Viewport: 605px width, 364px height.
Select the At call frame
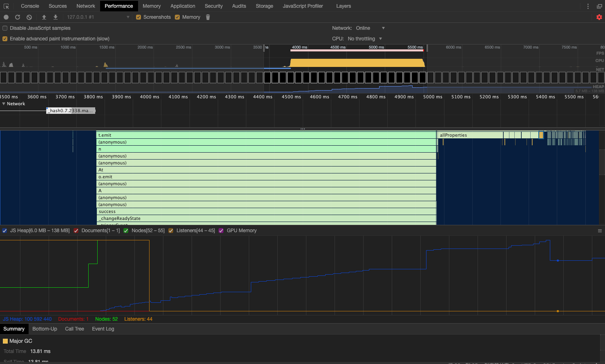[266, 170]
